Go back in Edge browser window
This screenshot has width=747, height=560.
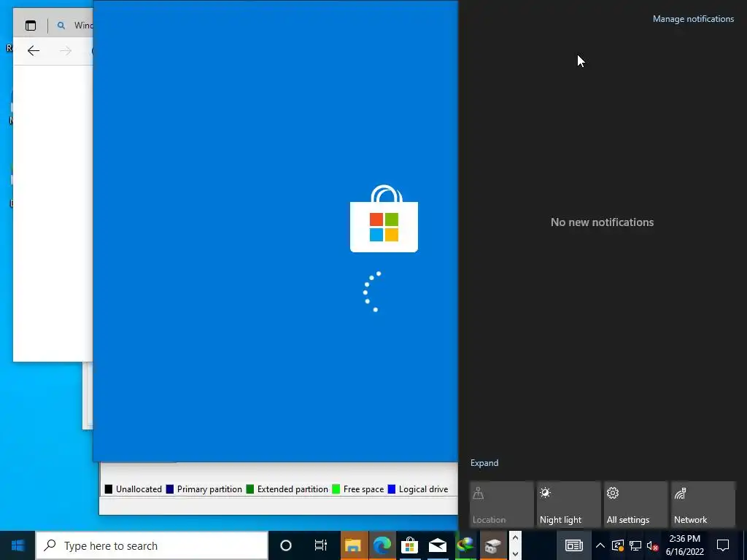click(x=34, y=51)
